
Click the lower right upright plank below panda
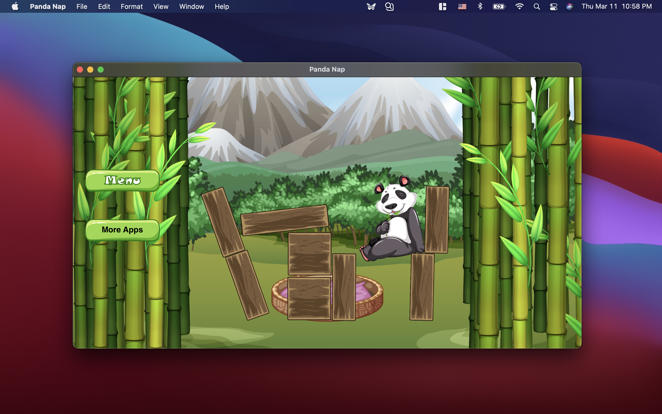[422, 287]
